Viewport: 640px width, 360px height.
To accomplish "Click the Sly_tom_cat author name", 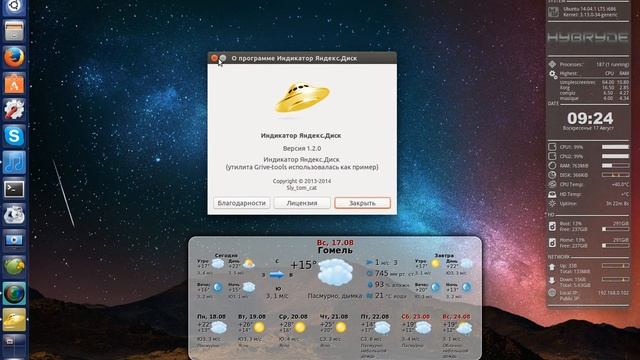I will (302, 188).
